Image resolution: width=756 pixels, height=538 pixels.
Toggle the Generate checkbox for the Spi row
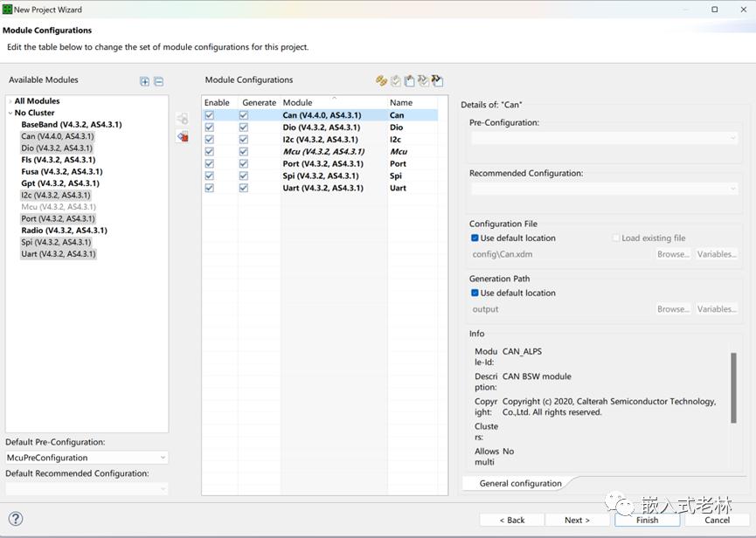[244, 176]
